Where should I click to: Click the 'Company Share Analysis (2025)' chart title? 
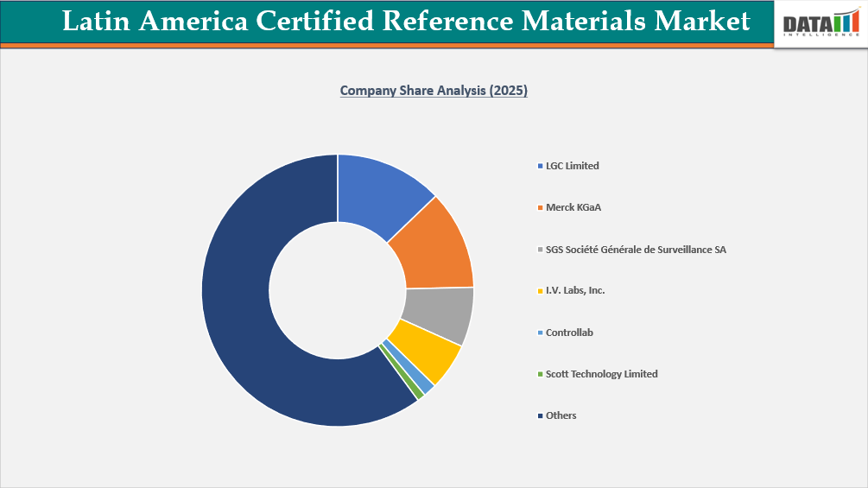(x=434, y=91)
